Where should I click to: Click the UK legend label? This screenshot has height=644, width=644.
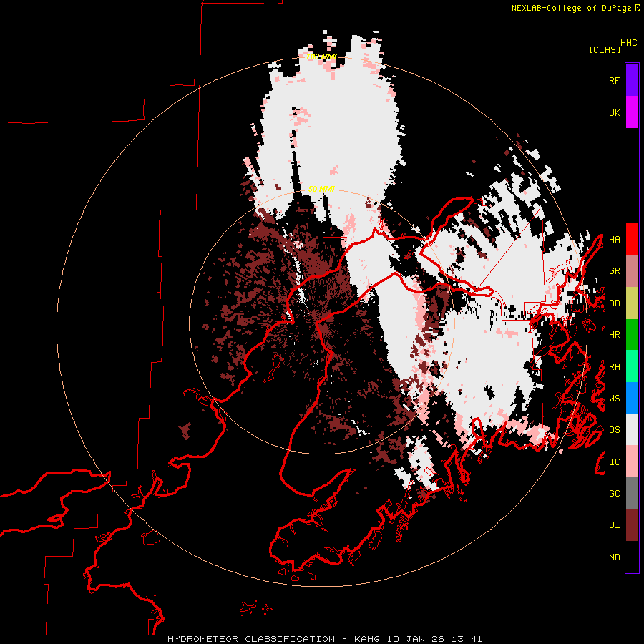tap(614, 112)
